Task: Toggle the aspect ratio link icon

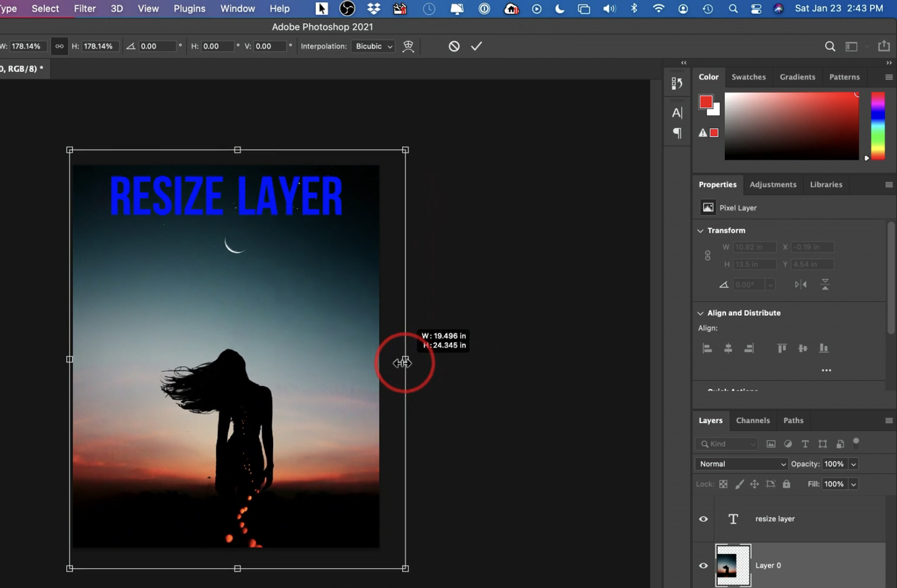Action: 59,46
